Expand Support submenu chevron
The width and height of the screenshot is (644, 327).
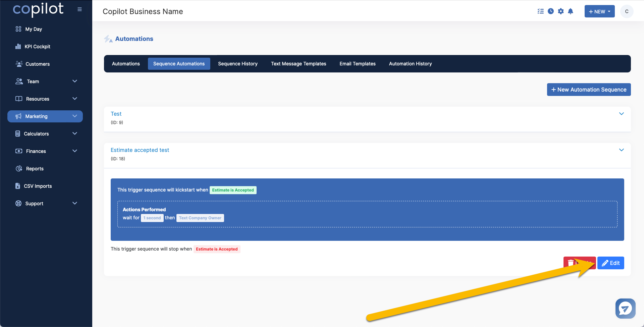click(x=75, y=203)
